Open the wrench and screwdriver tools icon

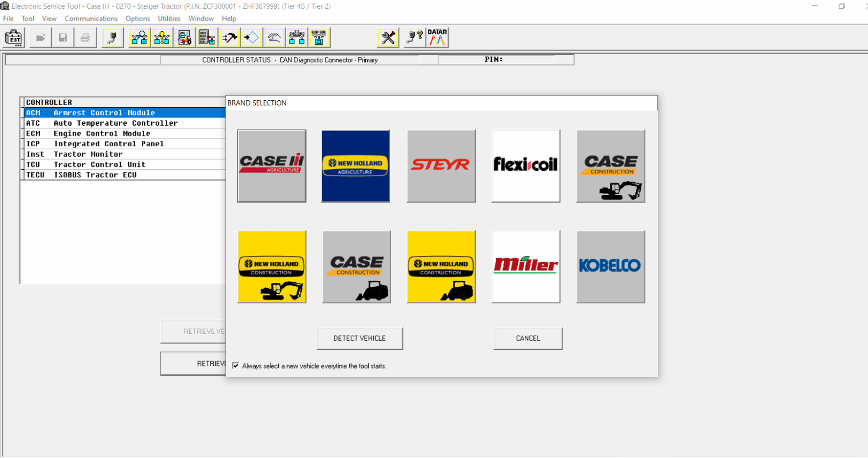pos(388,38)
